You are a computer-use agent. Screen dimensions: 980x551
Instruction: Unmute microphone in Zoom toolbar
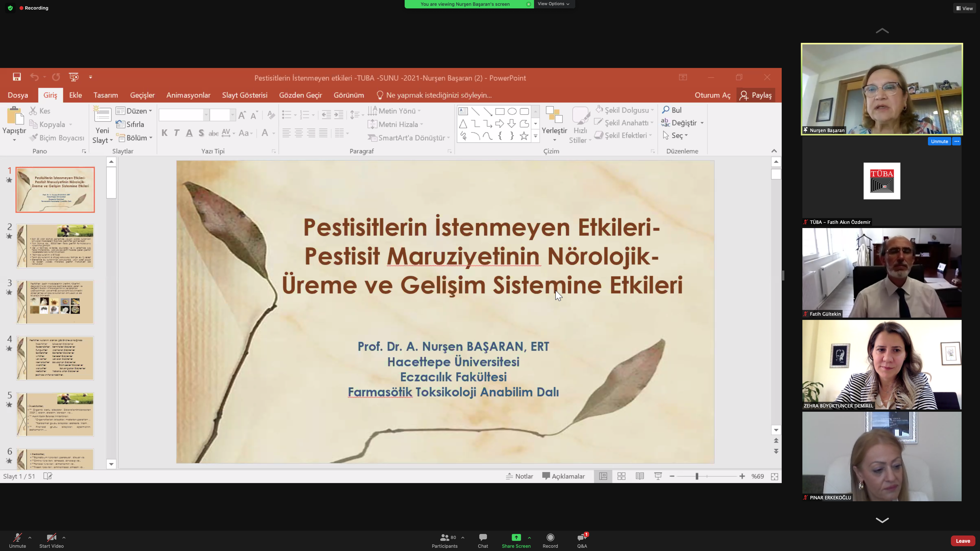(x=17, y=540)
